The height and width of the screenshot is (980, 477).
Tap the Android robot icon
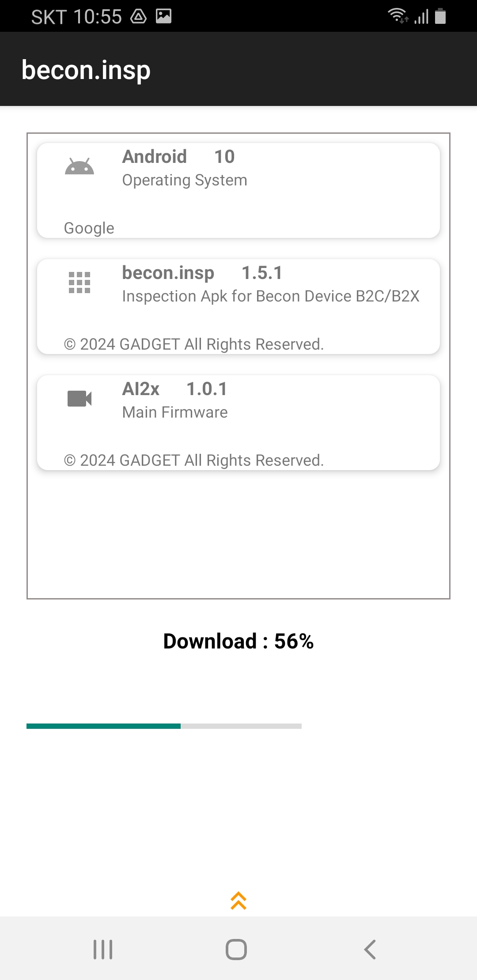[x=79, y=166]
